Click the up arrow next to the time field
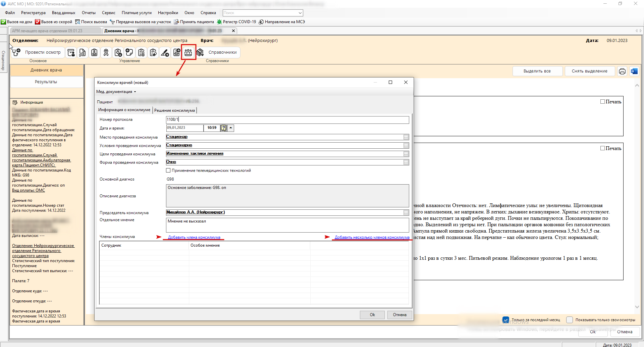 pos(231,128)
